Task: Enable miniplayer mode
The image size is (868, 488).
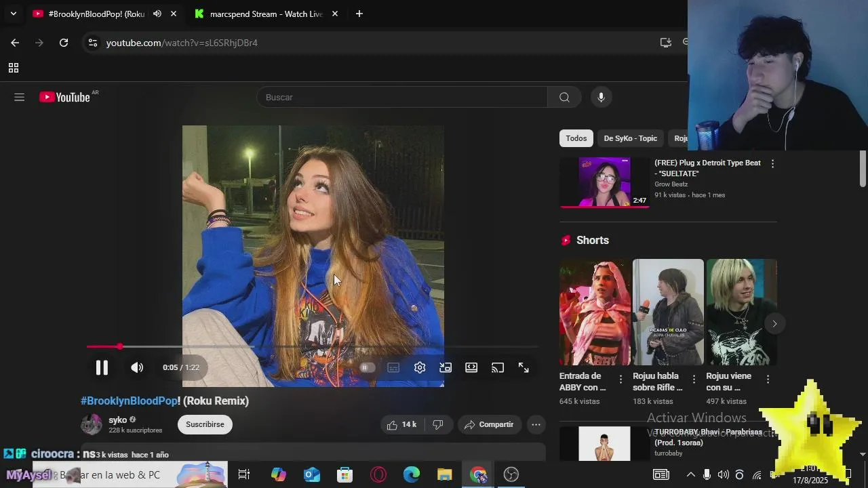Action: click(x=446, y=367)
